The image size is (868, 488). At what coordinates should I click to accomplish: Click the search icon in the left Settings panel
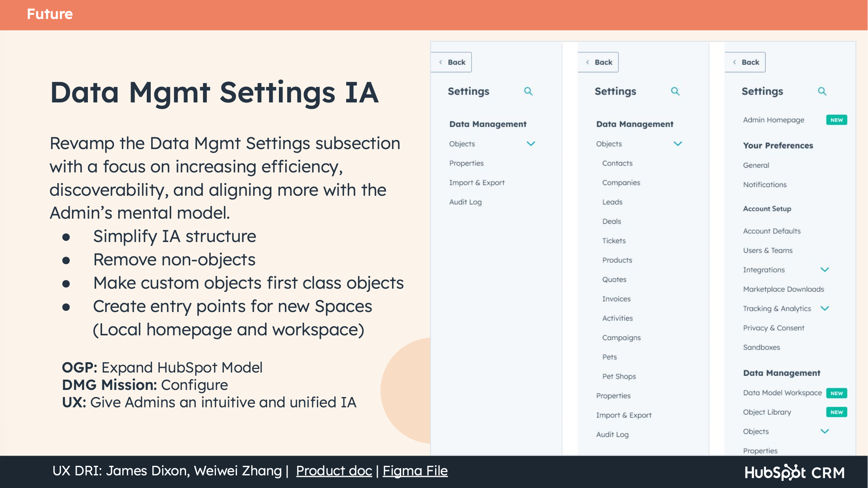tap(528, 91)
